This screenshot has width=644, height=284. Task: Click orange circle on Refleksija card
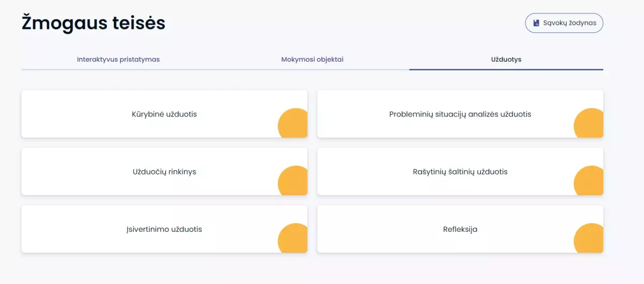coord(590,238)
